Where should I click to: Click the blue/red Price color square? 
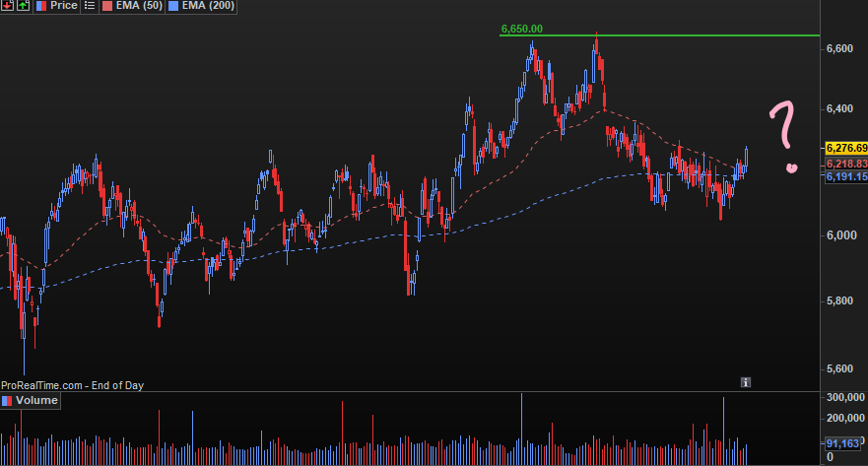tap(41, 6)
